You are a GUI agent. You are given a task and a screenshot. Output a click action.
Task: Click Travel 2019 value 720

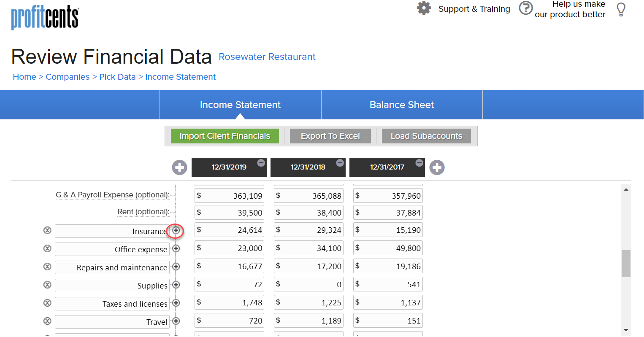point(229,321)
